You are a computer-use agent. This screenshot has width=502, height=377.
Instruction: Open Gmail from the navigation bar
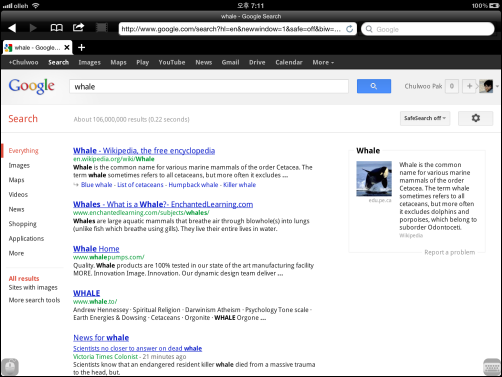coord(230,62)
